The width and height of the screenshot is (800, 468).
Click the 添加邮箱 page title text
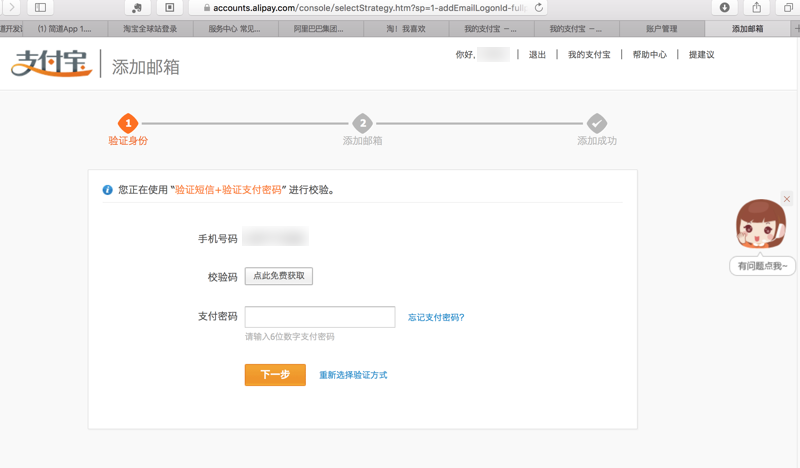146,67
